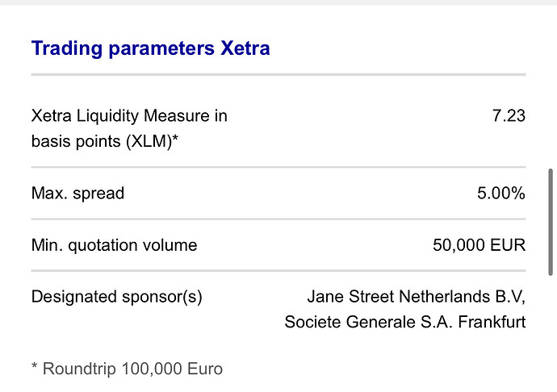Click the 7.23 liquidity measure value
The width and height of the screenshot is (557, 392).
[509, 116]
